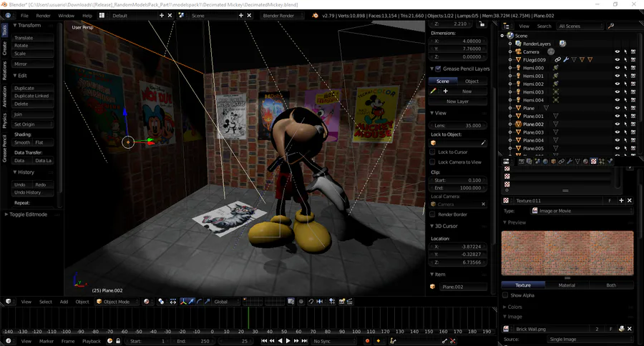This screenshot has width=644, height=346.
Task: Open the No Sync playback dropdown
Action: click(x=333, y=341)
